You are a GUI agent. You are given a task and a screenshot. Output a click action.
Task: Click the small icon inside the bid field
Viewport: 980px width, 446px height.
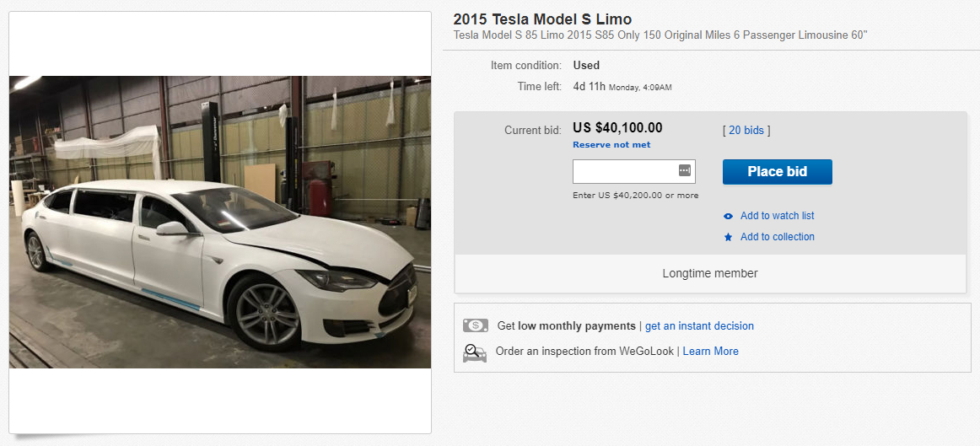point(684,171)
